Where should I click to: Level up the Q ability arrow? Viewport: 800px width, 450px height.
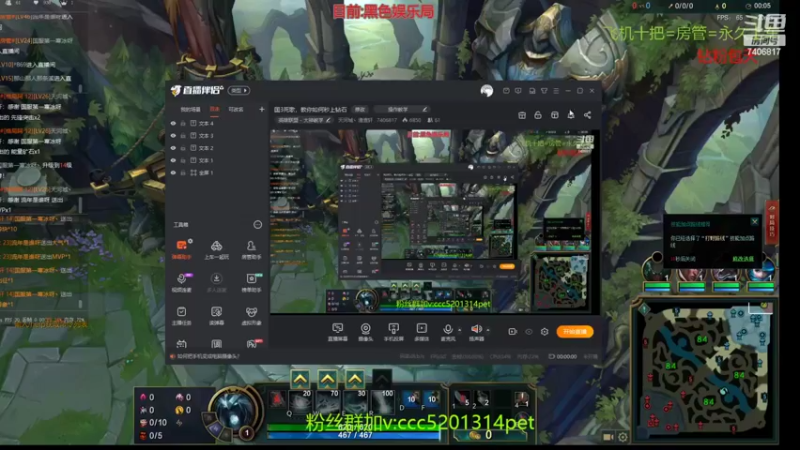pos(301,379)
